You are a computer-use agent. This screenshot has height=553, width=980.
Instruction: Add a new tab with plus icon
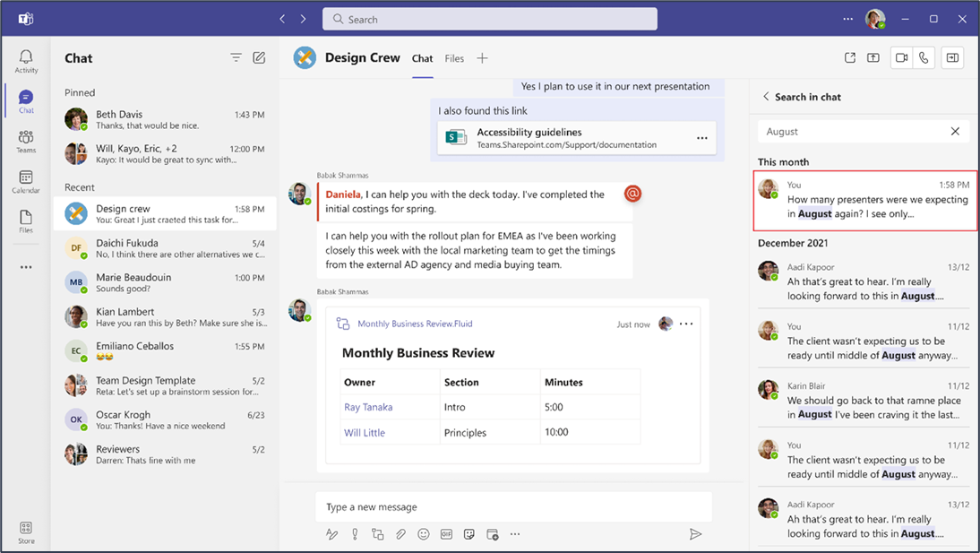pyautogui.click(x=482, y=58)
